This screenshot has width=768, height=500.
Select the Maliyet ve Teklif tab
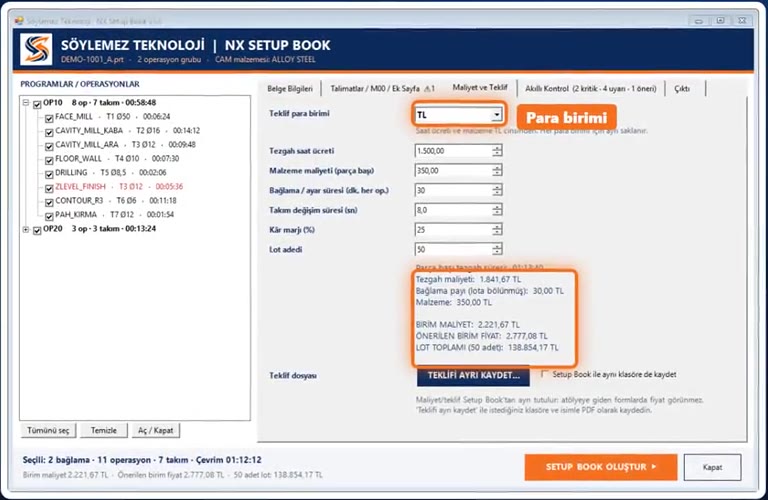pyautogui.click(x=480, y=87)
